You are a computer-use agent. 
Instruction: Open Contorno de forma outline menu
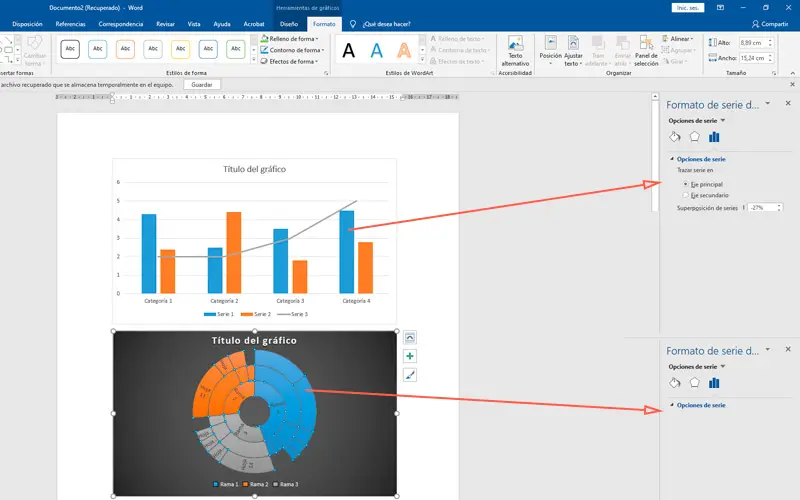[292, 50]
